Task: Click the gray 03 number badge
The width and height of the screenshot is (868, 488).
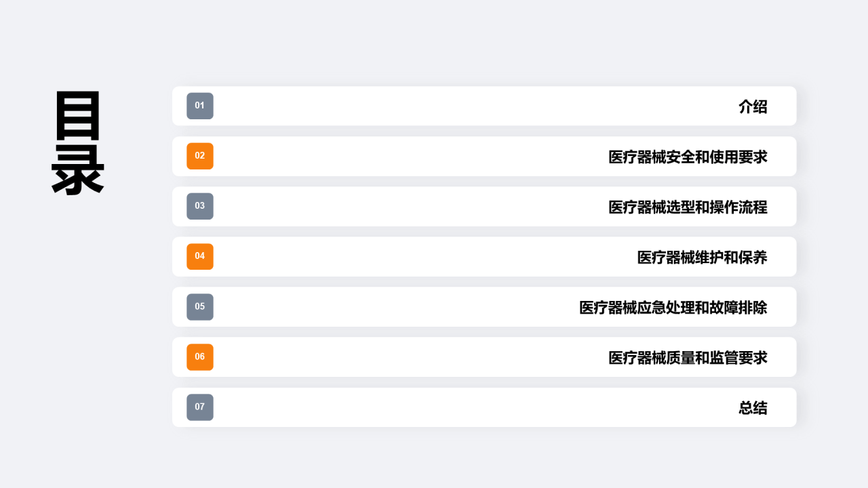Action: 200,206
